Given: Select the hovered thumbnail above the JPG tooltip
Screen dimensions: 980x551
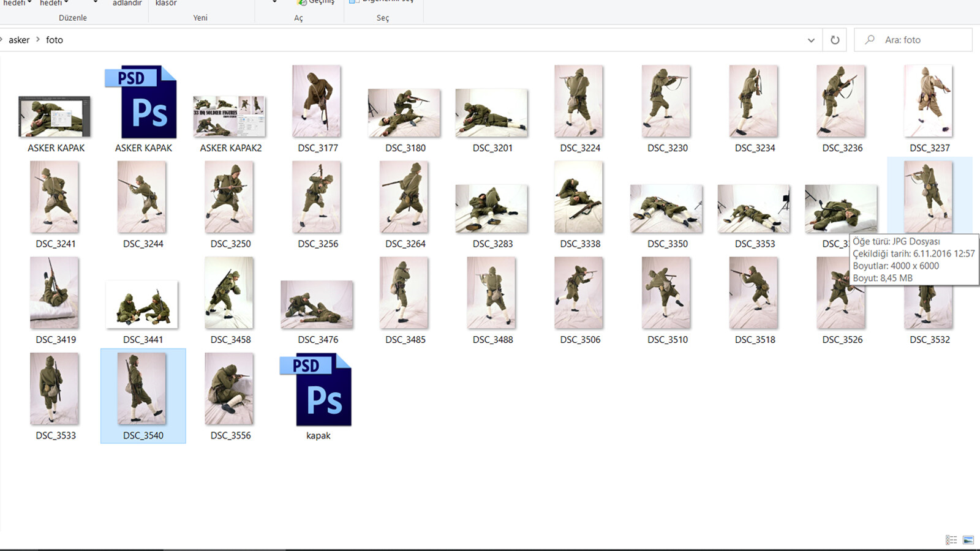Looking at the screenshot, I should pos(929,197).
